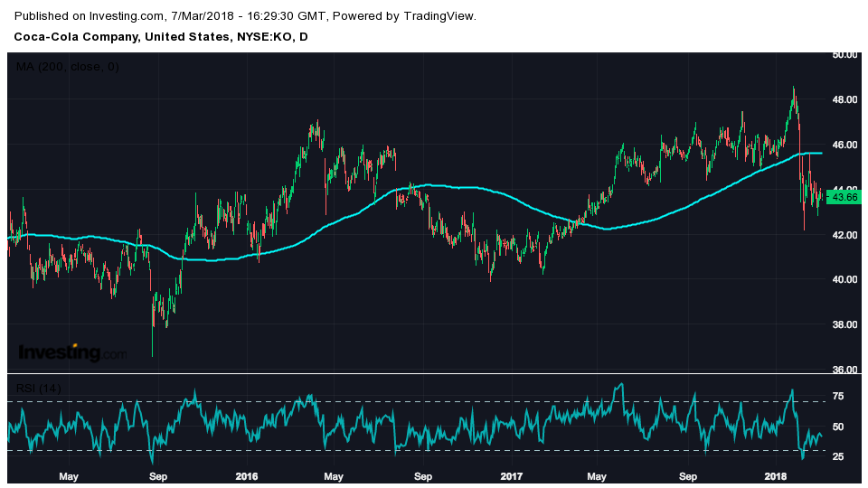Click the 48.00 price axis label
The width and height of the screenshot is (868, 488).
(x=844, y=99)
